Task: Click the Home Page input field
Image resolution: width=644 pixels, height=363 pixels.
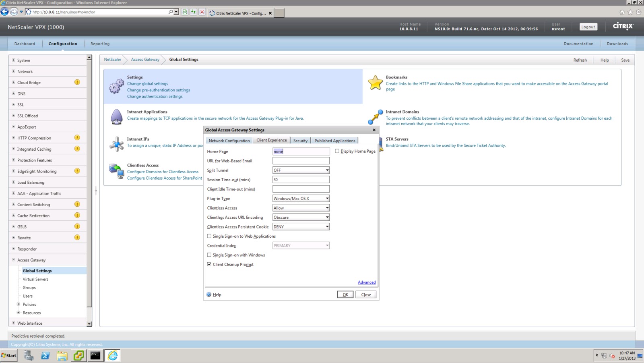Action: pyautogui.click(x=301, y=151)
